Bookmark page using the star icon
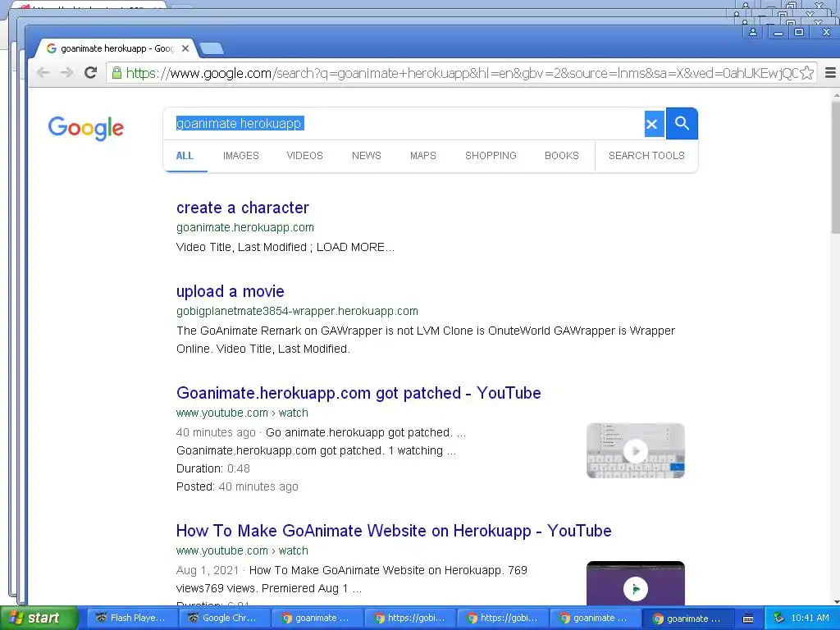The width and height of the screenshot is (840, 630). (x=807, y=73)
